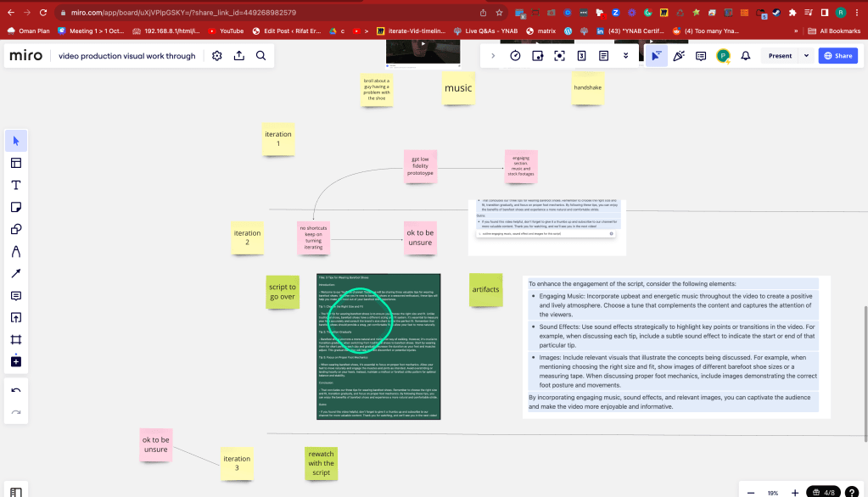Click the vertical scrollbar on the right edge
The height and width of the screenshot is (497, 868).
tap(865, 373)
